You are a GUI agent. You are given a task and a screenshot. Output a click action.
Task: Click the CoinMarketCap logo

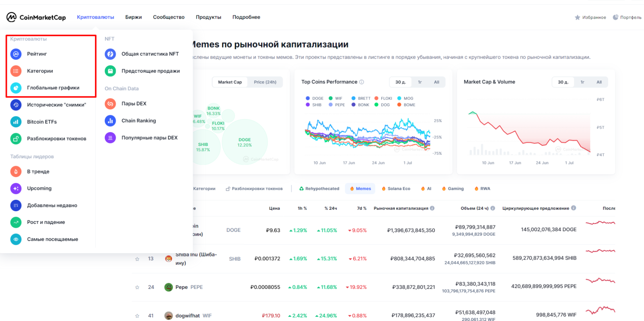[x=36, y=17]
